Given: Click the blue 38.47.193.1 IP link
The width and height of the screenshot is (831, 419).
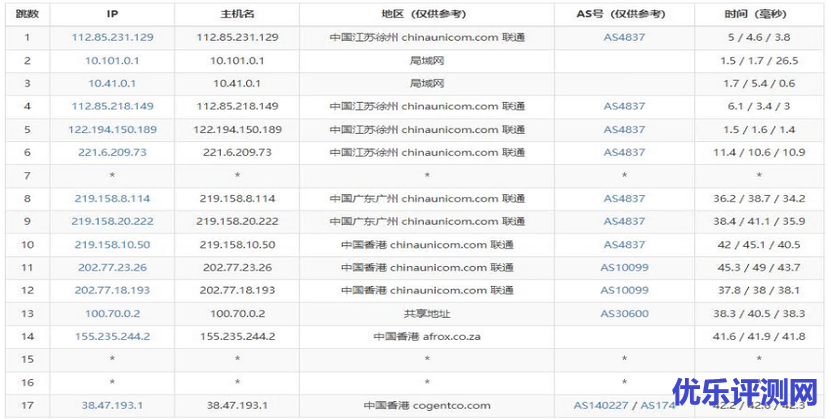Looking at the screenshot, I should (112, 405).
